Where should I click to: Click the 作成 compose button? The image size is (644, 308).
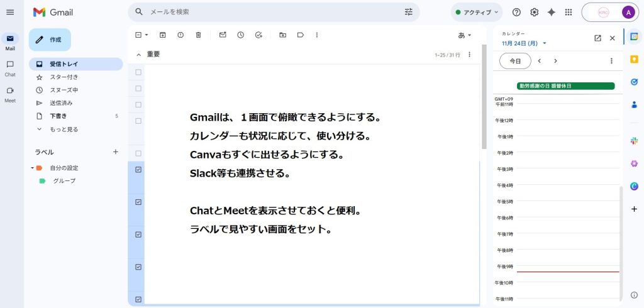pos(50,40)
